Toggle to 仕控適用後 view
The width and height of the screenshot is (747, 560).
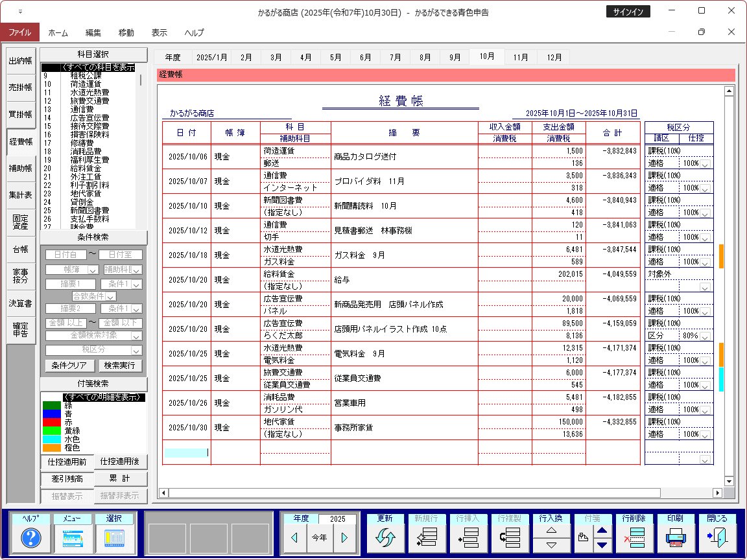click(x=121, y=461)
